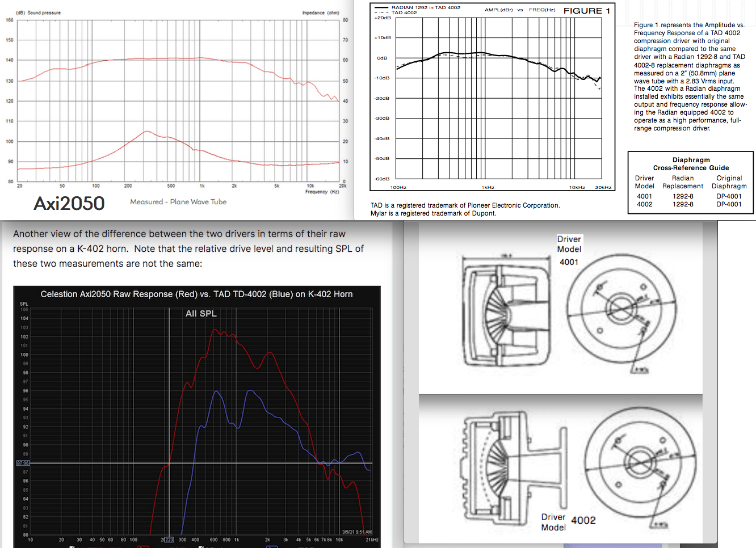Click the '20k' label on Axi2050 frequency axis
The image size is (756, 548).
(x=342, y=186)
